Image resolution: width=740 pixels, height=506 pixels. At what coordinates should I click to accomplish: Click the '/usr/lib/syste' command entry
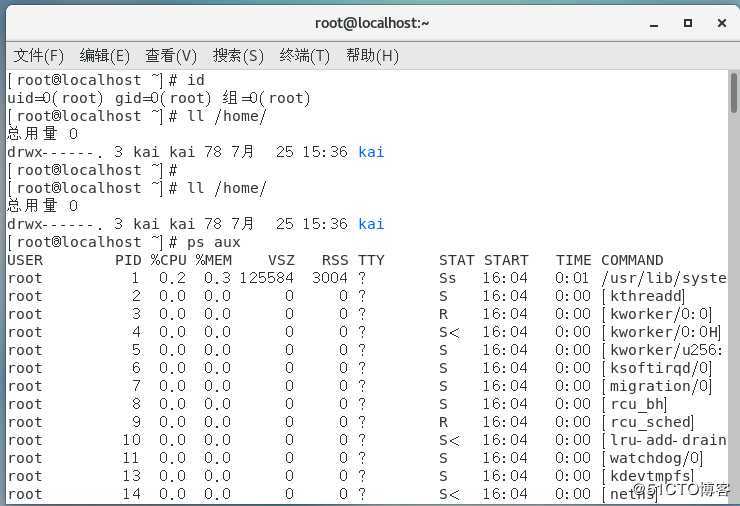[x=664, y=278]
